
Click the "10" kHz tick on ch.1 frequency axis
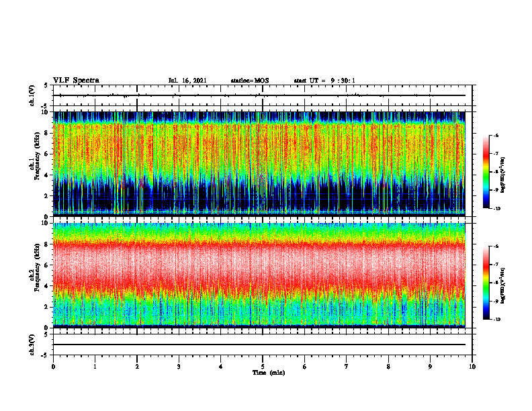point(46,112)
